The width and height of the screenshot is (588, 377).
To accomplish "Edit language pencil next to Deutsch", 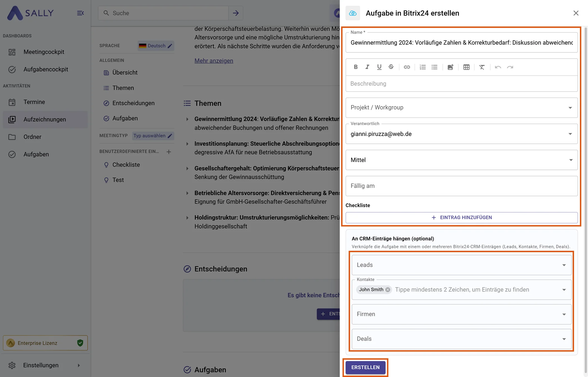I will tap(170, 46).
